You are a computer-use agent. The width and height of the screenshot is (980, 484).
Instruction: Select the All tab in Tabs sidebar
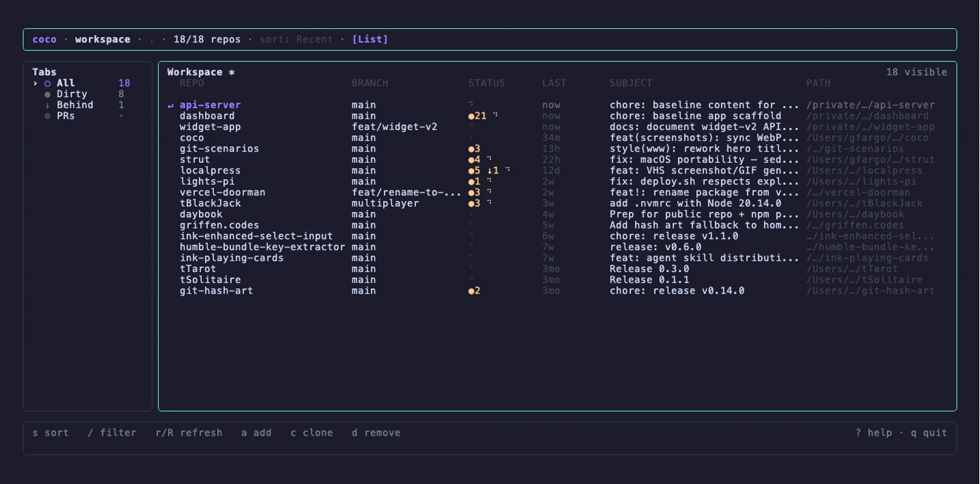[81, 83]
